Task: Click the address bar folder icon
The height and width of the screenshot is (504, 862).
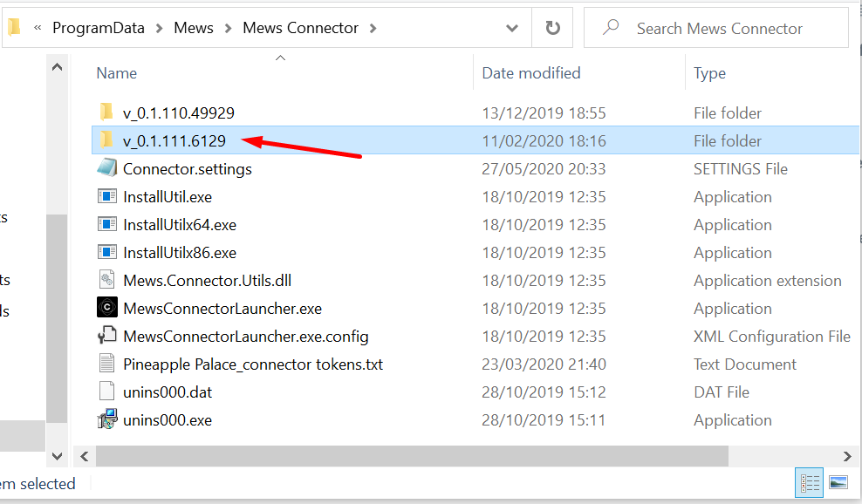Action: pyautogui.click(x=14, y=27)
